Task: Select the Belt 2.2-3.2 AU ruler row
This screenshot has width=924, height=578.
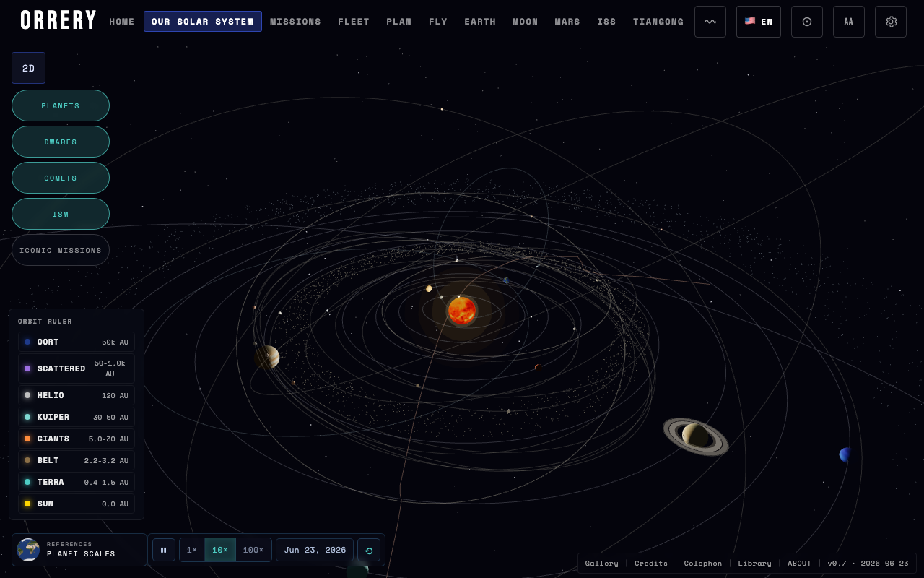Action: coord(77,460)
